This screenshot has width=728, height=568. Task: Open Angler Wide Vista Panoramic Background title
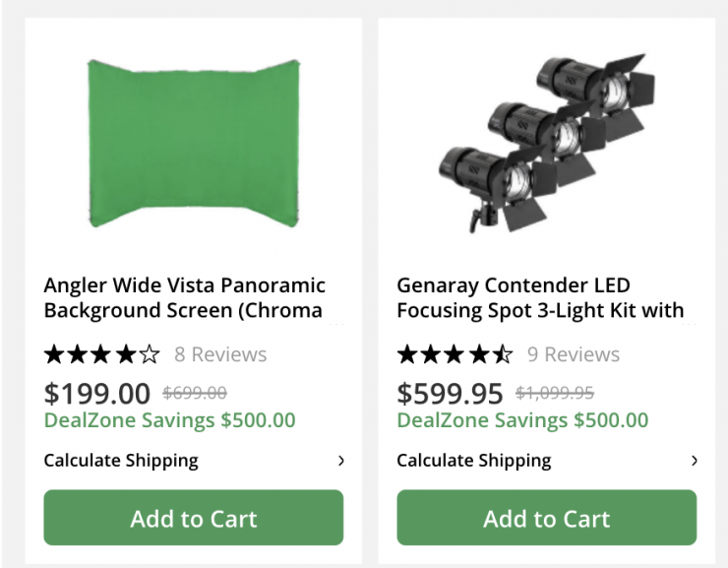[x=185, y=298]
